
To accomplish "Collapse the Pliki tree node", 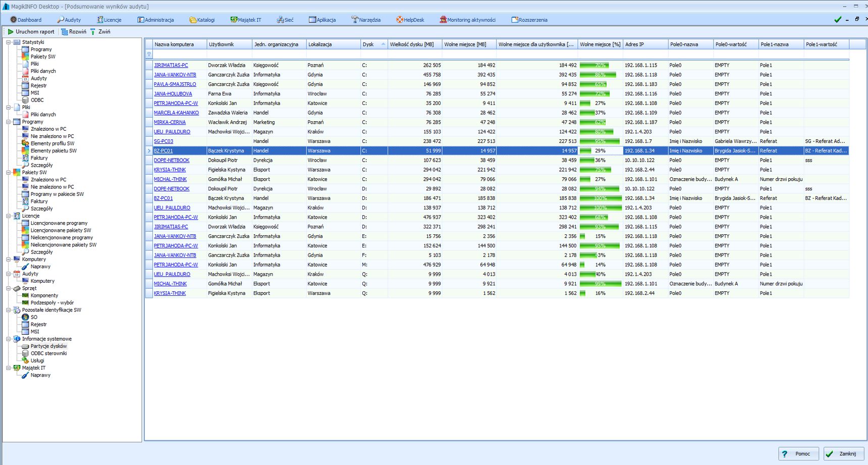I will pos(9,108).
